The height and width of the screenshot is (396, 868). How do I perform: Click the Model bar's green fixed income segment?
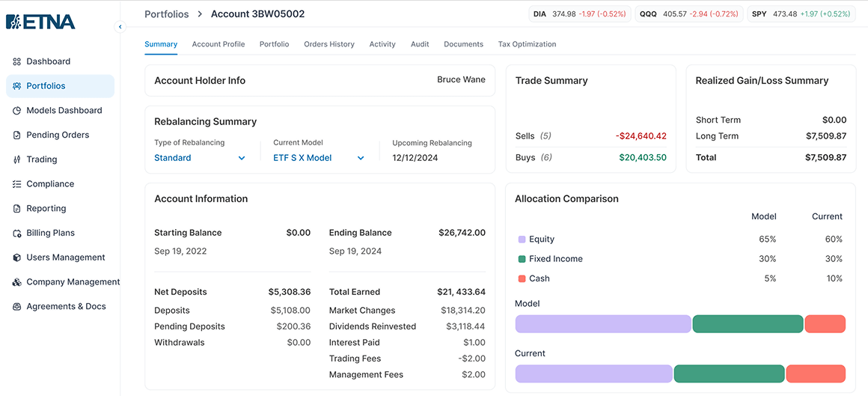748,324
